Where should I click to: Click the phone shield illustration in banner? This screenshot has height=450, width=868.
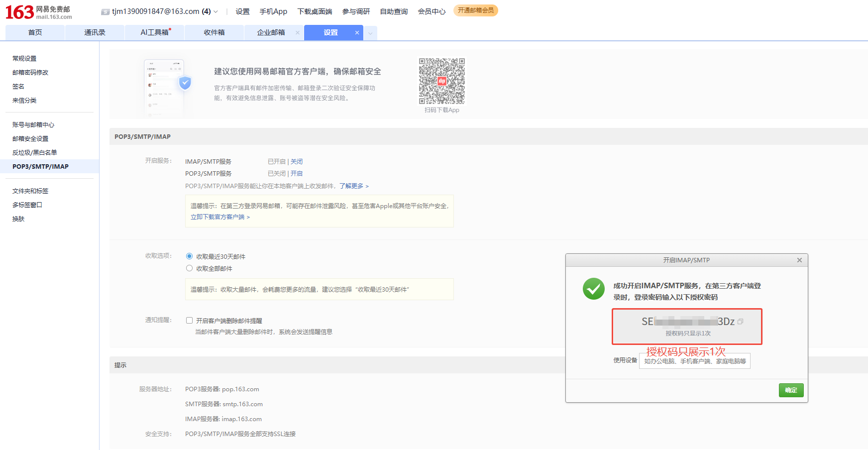pos(167,88)
